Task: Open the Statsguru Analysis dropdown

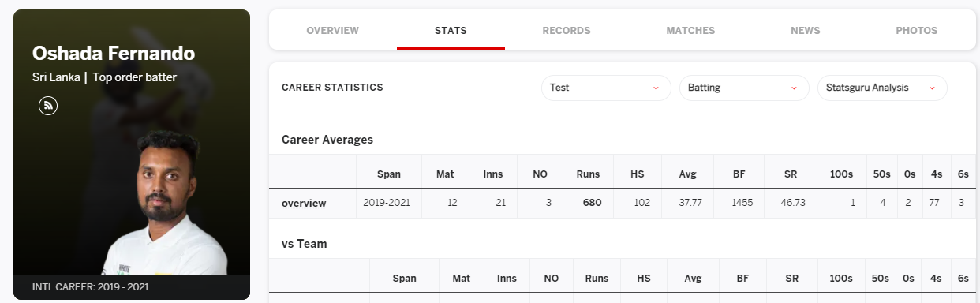Action: (882, 88)
